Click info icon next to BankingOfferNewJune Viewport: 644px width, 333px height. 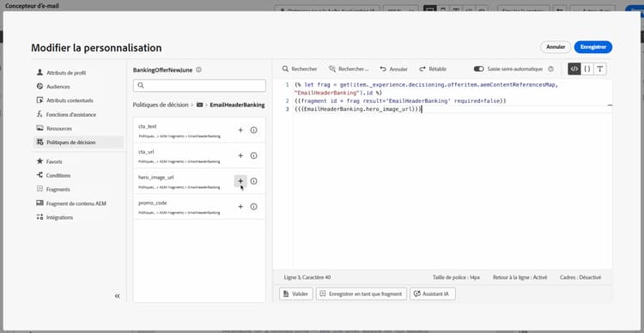(x=199, y=70)
